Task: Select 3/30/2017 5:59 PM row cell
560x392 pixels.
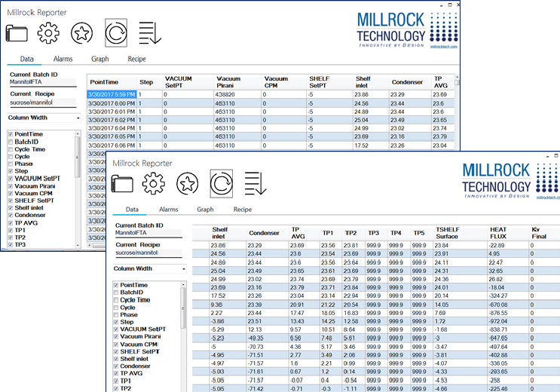Action: (x=112, y=95)
